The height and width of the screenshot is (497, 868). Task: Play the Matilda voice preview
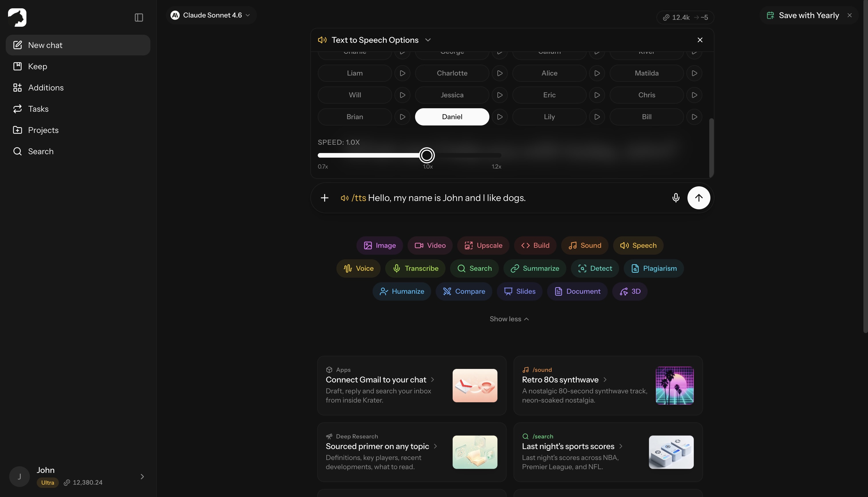pos(694,73)
